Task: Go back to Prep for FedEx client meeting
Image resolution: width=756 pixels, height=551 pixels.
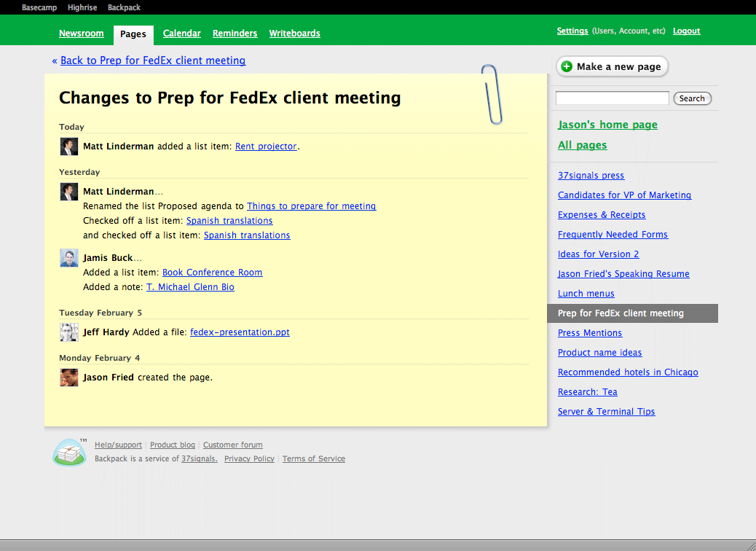Action: 153,60
